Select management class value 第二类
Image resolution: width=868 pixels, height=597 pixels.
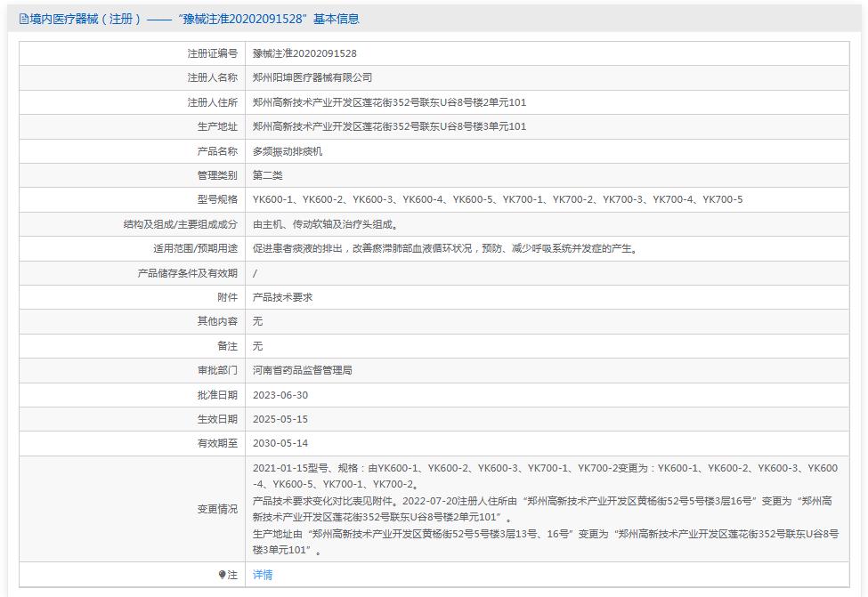click(267, 175)
